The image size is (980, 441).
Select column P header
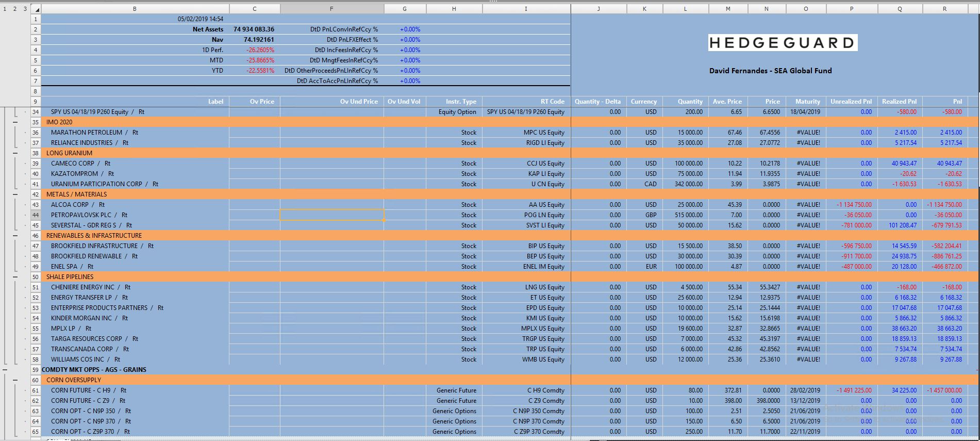pos(852,9)
